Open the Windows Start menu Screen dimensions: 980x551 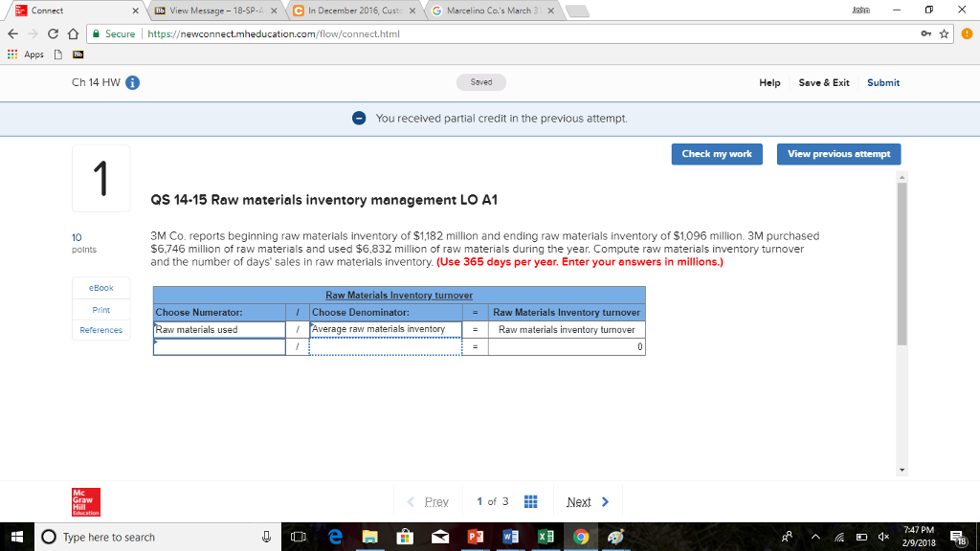tap(17, 537)
